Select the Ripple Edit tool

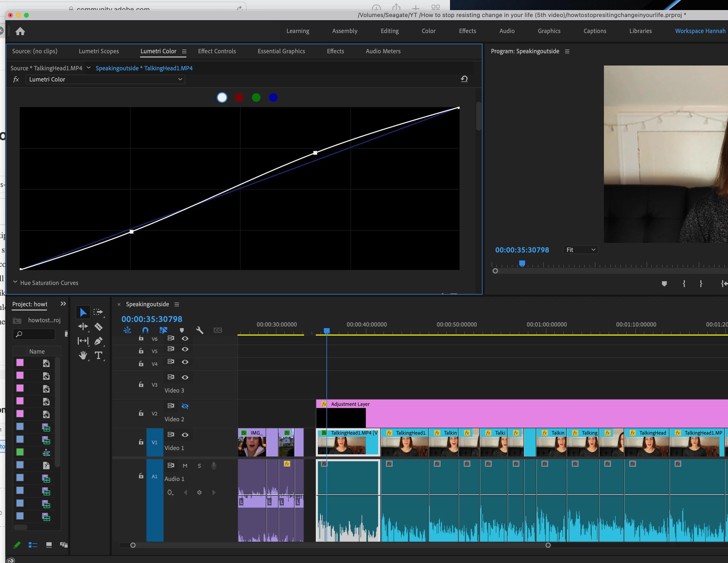click(83, 327)
